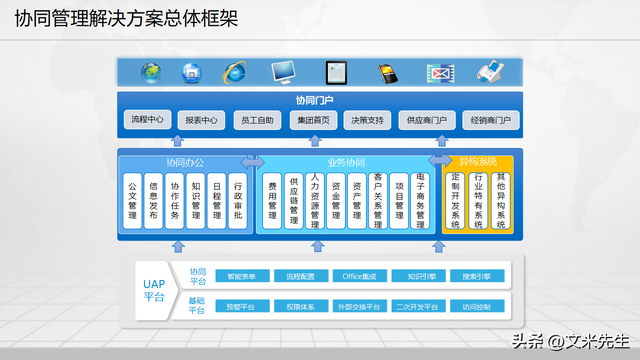Select the 经销商门户 portal box

[x=491, y=120]
